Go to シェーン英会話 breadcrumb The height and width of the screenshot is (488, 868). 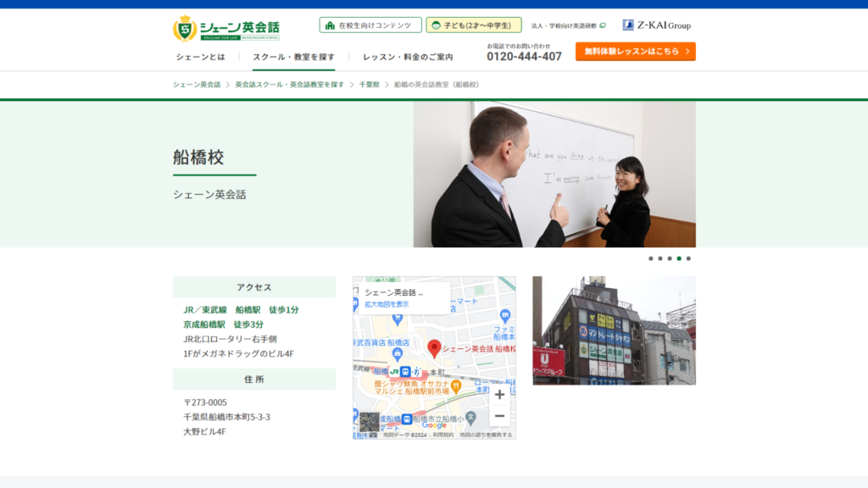click(x=197, y=85)
